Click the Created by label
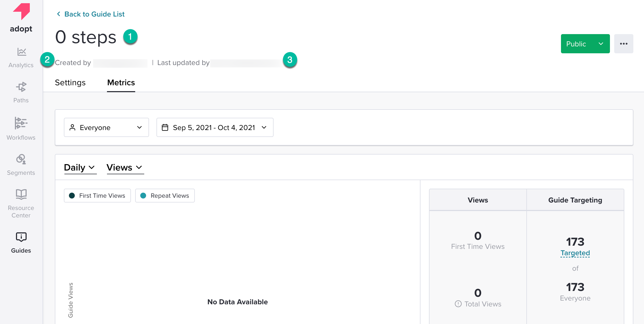 coord(73,63)
